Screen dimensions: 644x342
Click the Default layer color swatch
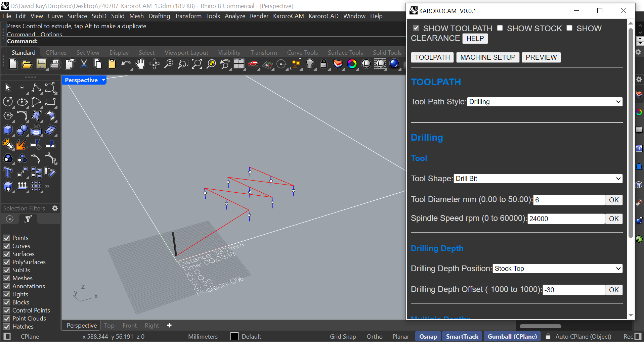pyautogui.click(x=234, y=336)
